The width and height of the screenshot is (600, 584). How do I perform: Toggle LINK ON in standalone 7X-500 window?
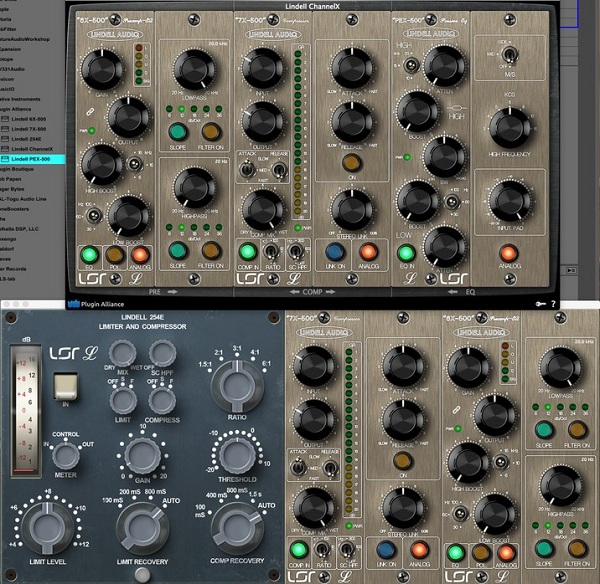tap(386, 550)
